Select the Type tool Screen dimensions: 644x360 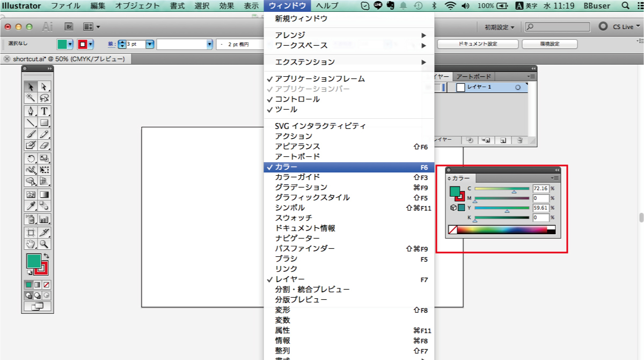pos(44,111)
